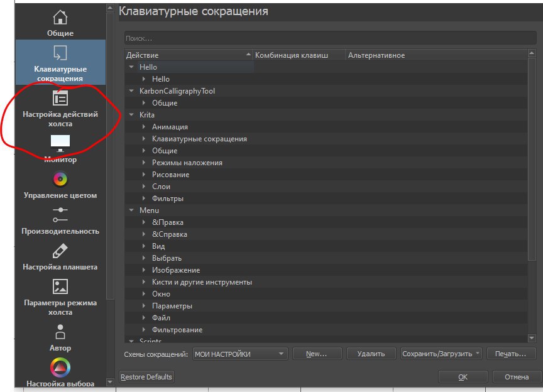Click the Restore Defaults button

[146, 377]
